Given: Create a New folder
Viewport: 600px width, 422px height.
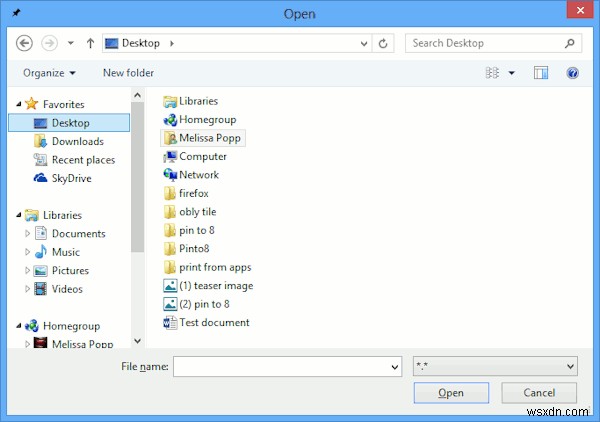Looking at the screenshot, I should (x=128, y=73).
